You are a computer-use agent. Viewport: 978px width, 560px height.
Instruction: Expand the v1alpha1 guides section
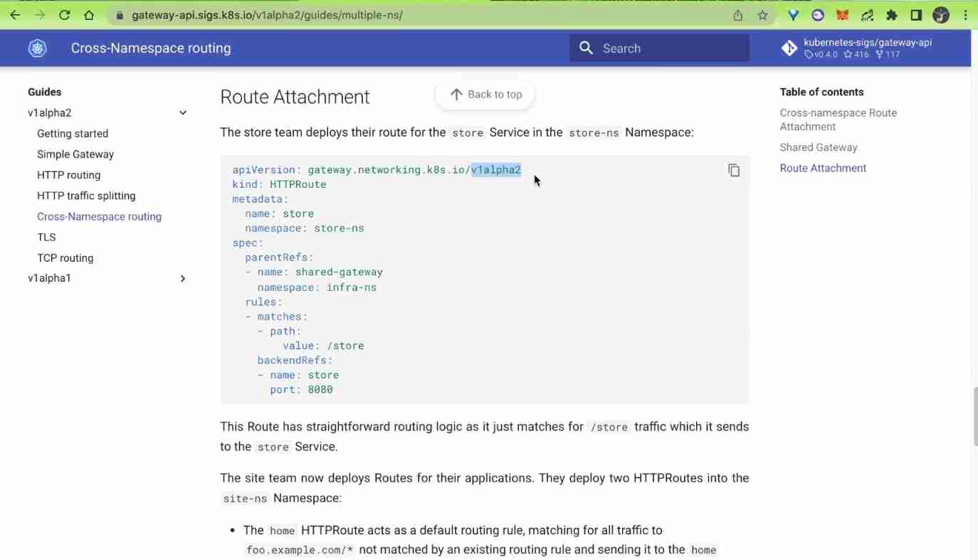pyautogui.click(x=183, y=278)
